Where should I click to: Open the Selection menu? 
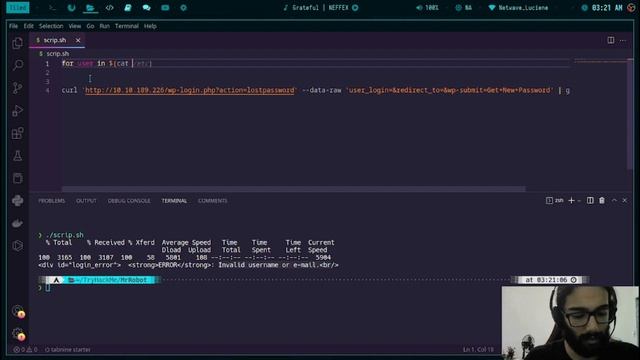(51, 26)
